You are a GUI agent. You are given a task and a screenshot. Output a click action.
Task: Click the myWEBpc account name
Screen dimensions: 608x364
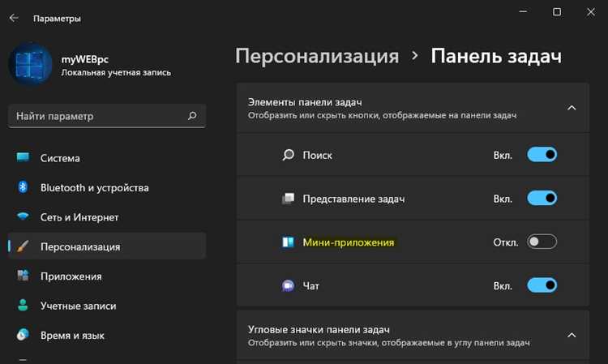(85, 59)
